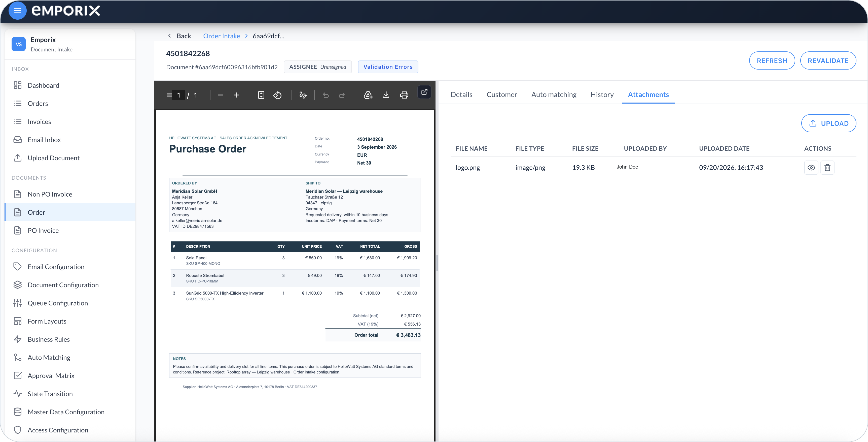Image resolution: width=868 pixels, height=442 pixels.
Task: Open Invoices in the sidebar
Action: [70, 122]
